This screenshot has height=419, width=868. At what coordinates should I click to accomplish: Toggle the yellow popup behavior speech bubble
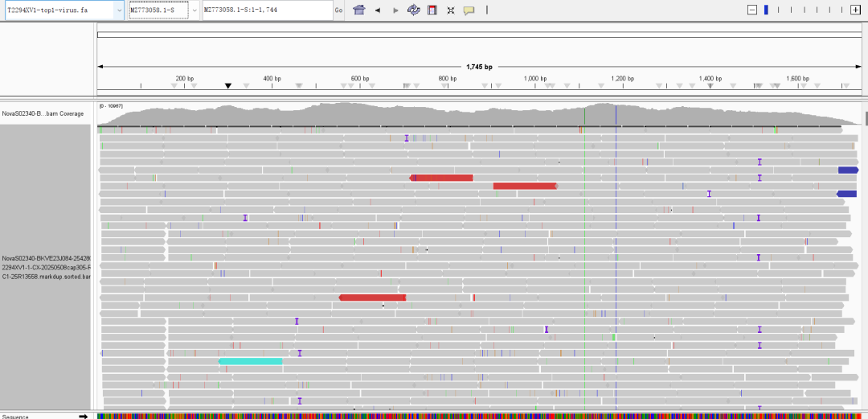[469, 10]
